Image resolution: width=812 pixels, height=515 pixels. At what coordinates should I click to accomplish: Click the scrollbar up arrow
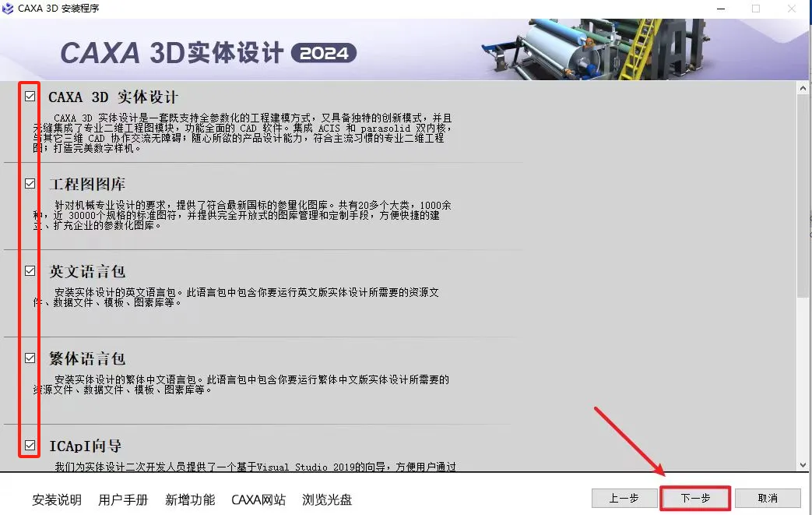pyautogui.click(x=803, y=89)
